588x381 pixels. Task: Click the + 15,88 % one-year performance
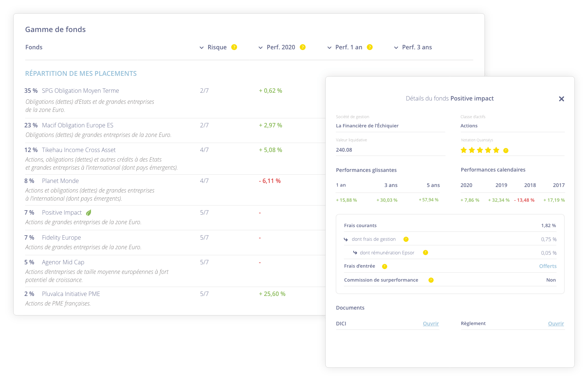pos(346,200)
